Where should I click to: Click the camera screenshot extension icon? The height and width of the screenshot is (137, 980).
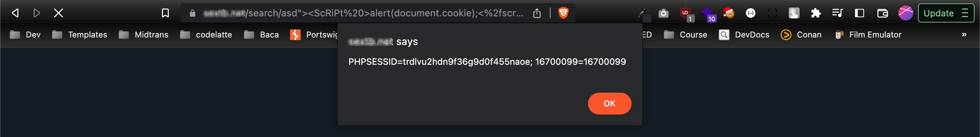point(664,13)
